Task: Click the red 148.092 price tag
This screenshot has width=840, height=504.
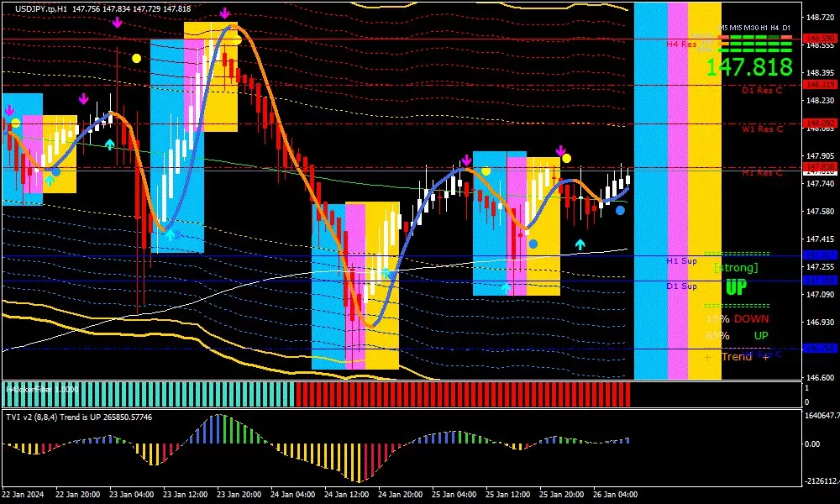Action: 820,123
